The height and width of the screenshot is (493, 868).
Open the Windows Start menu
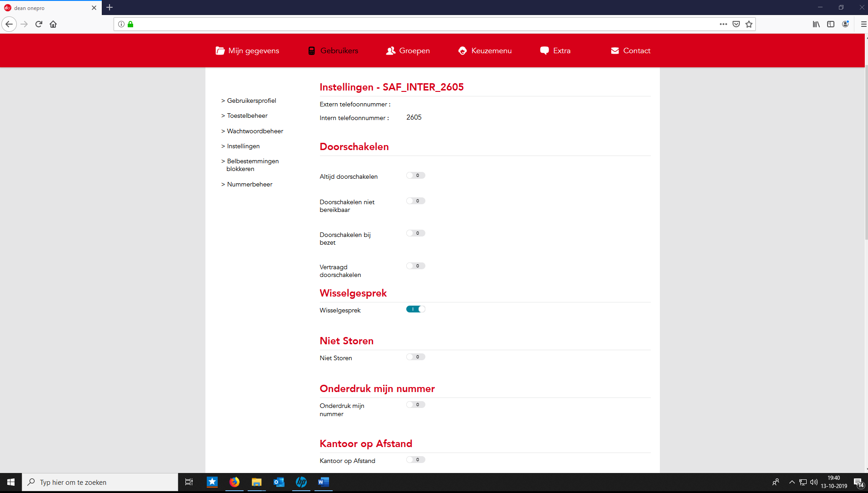click(11, 482)
